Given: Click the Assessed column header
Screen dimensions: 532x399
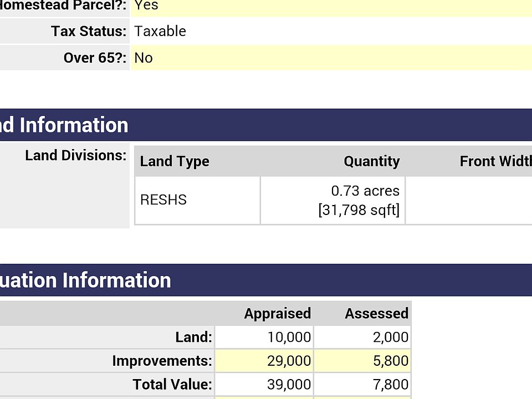Looking at the screenshot, I should [376, 314].
